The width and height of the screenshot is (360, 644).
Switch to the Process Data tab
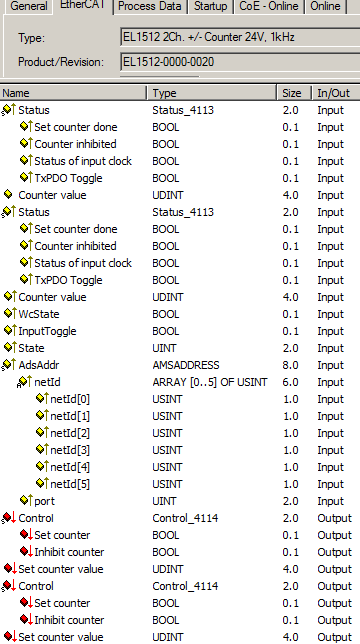(149, 6)
